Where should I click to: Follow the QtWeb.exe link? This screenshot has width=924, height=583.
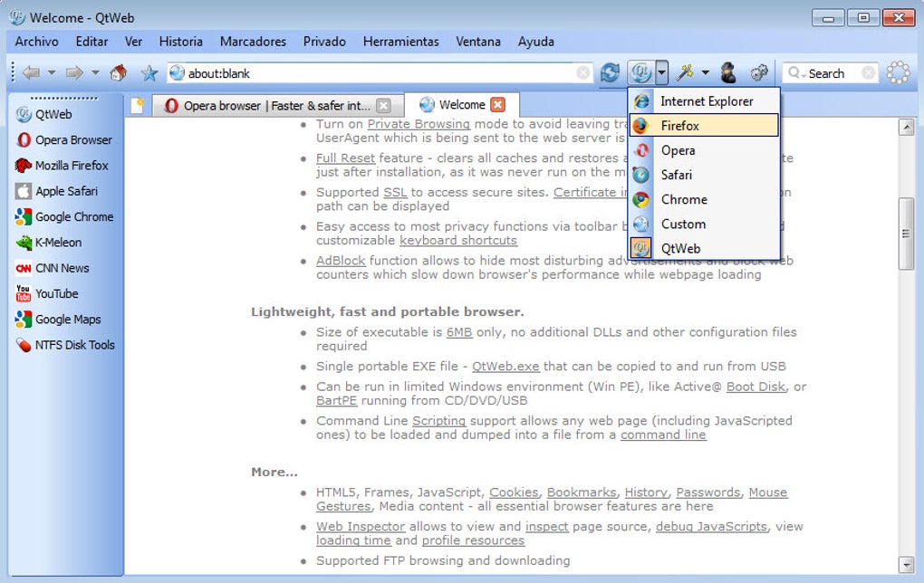click(x=505, y=367)
